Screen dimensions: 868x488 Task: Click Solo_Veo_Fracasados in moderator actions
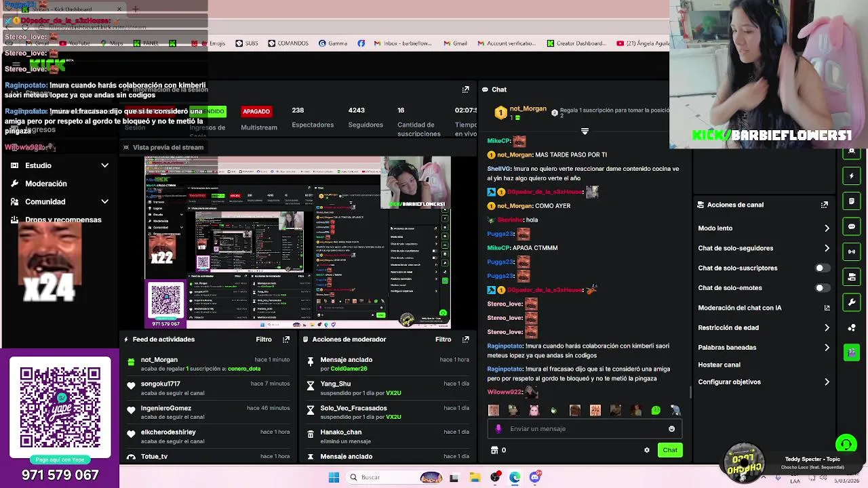(354, 408)
